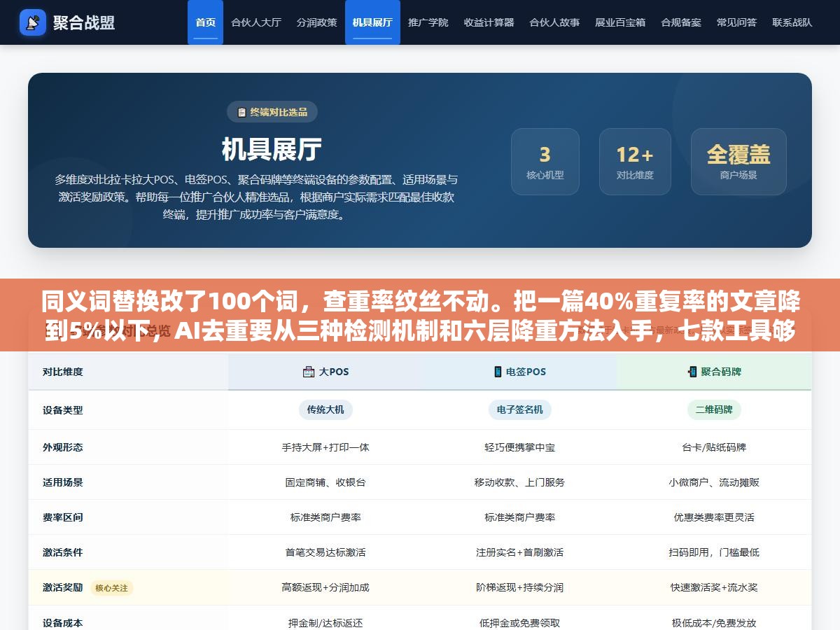Click the 电子签名机 tag
840x630 pixels.
point(520,409)
